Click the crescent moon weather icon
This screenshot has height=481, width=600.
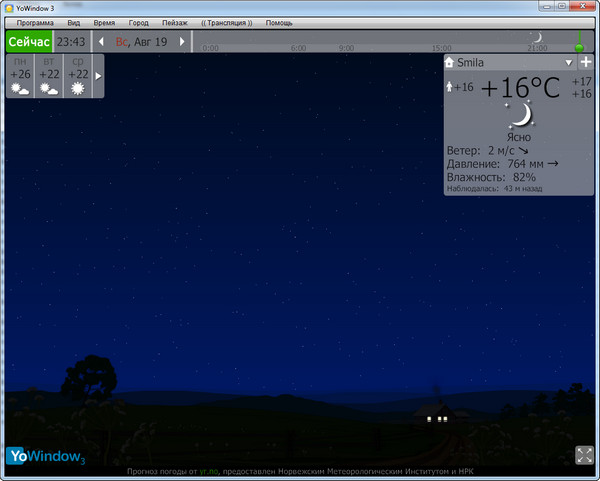pos(518,115)
